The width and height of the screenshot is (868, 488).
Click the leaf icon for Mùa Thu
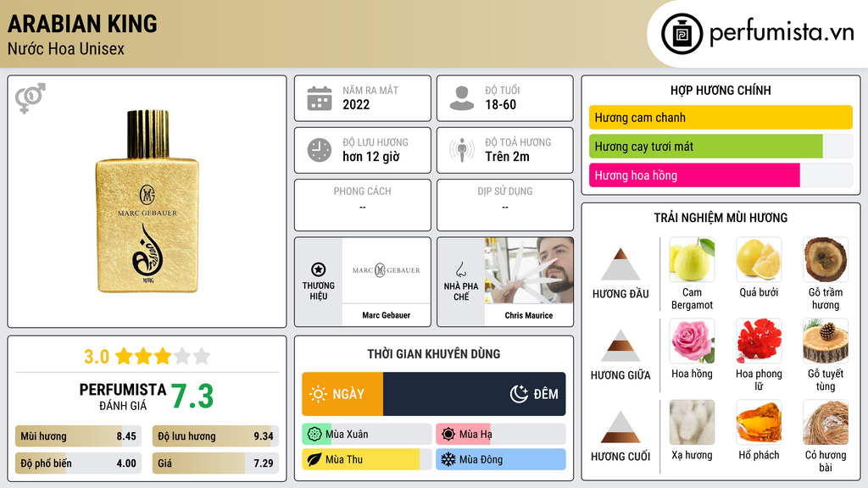click(x=314, y=460)
